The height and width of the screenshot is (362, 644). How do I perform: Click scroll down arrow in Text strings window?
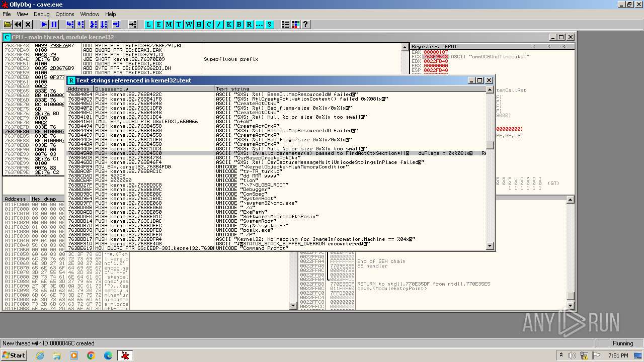[490, 246]
